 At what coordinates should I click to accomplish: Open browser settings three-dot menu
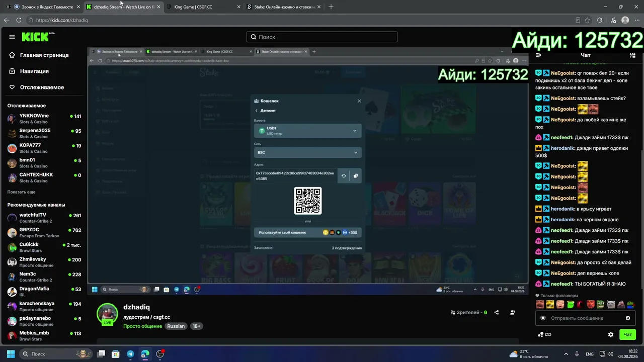click(637, 20)
